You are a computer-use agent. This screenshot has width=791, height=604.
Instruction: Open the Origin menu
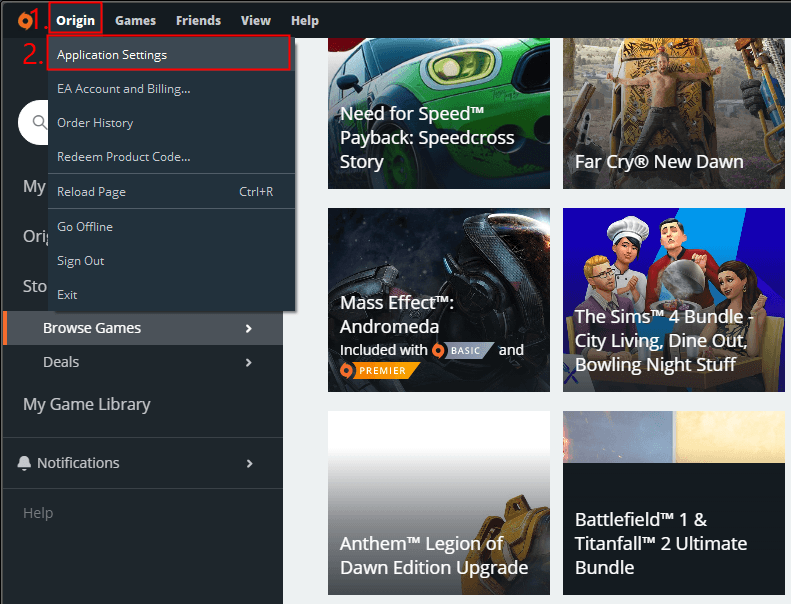(76, 20)
